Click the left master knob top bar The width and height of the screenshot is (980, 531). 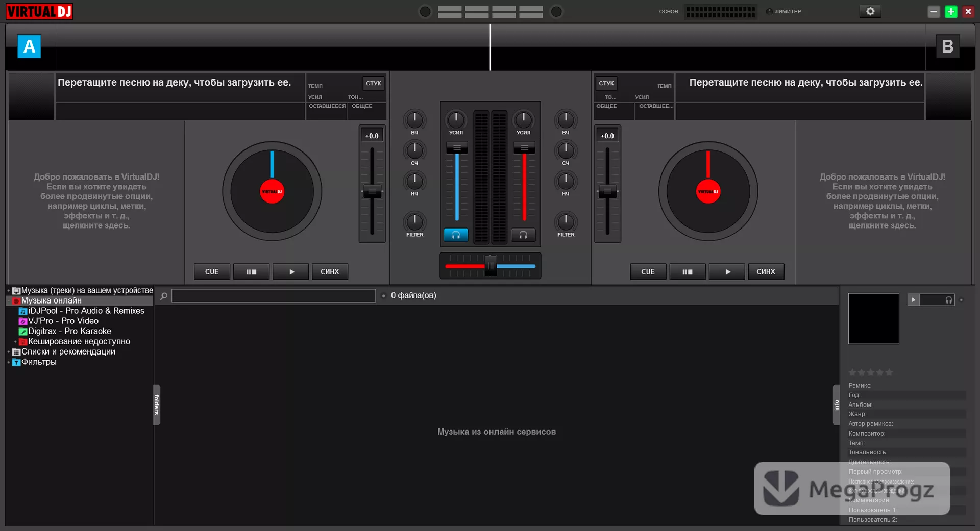tap(425, 11)
